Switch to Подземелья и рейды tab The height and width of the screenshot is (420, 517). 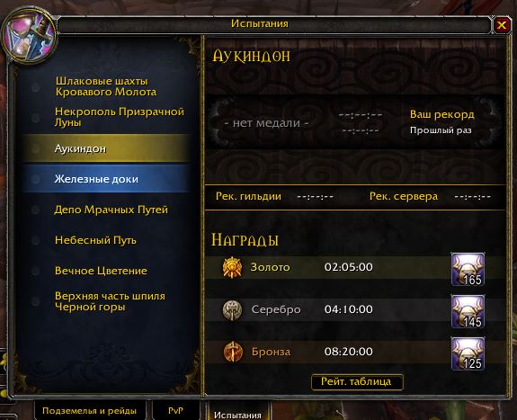[x=89, y=410]
